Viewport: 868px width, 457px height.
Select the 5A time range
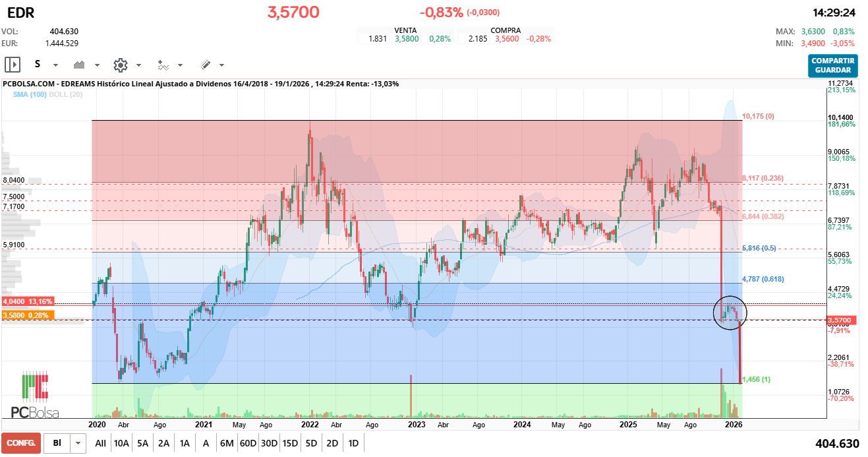click(142, 443)
